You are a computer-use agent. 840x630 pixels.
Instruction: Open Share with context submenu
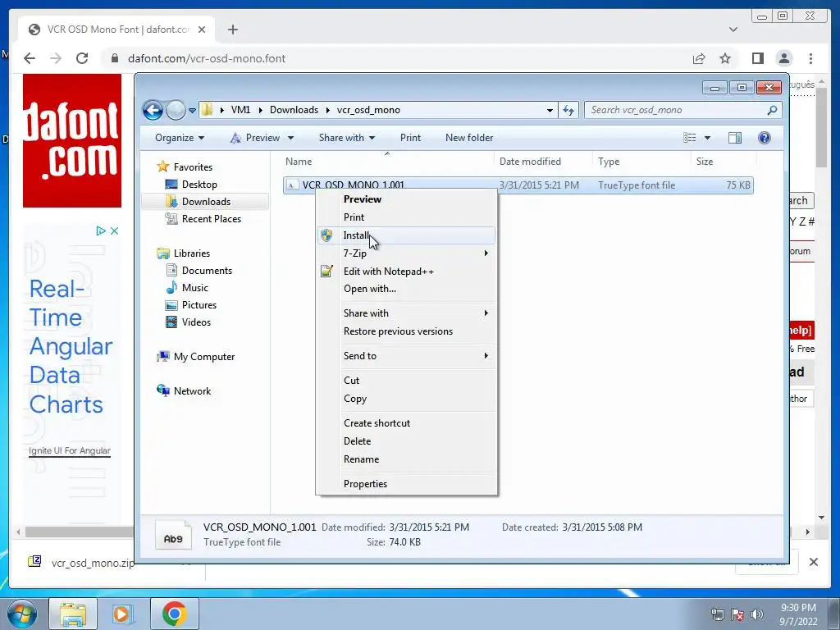coord(407,313)
